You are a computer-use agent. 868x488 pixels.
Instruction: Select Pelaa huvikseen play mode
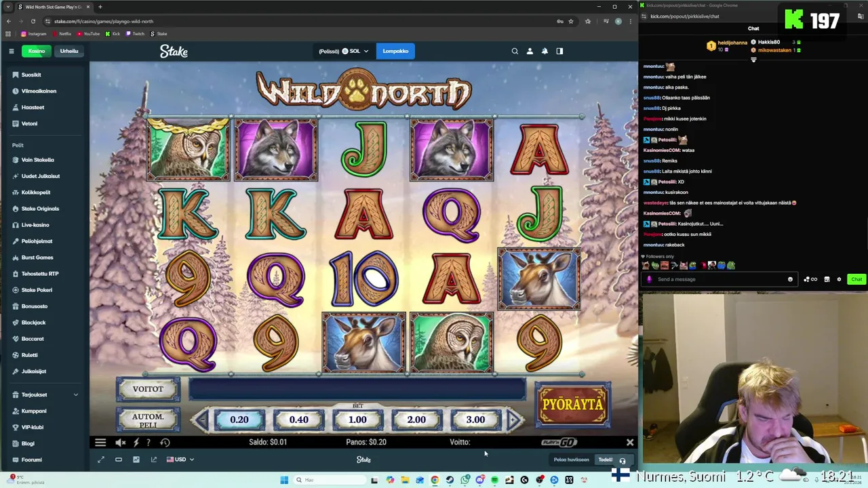571,460
